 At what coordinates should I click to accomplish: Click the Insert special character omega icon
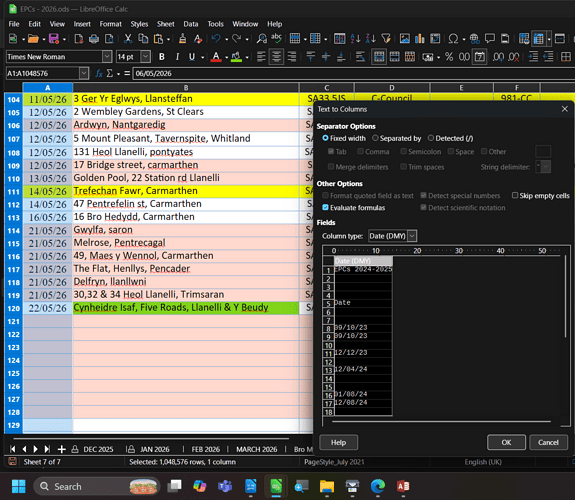pyautogui.click(x=453, y=39)
